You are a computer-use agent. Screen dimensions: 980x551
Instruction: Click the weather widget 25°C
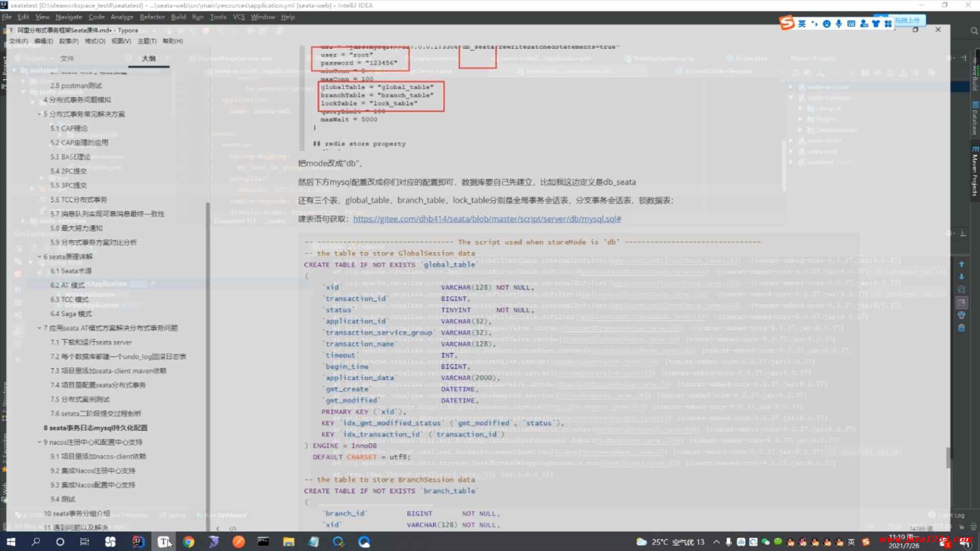point(670,542)
